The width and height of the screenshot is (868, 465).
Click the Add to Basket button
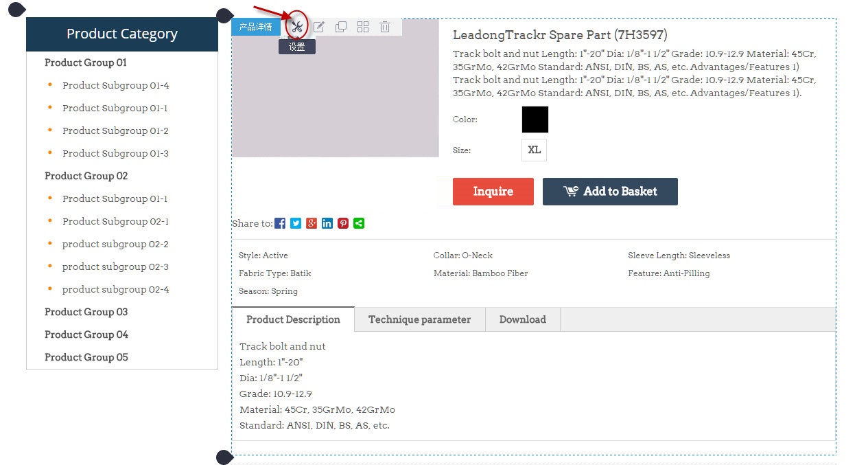pyautogui.click(x=610, y=192)
